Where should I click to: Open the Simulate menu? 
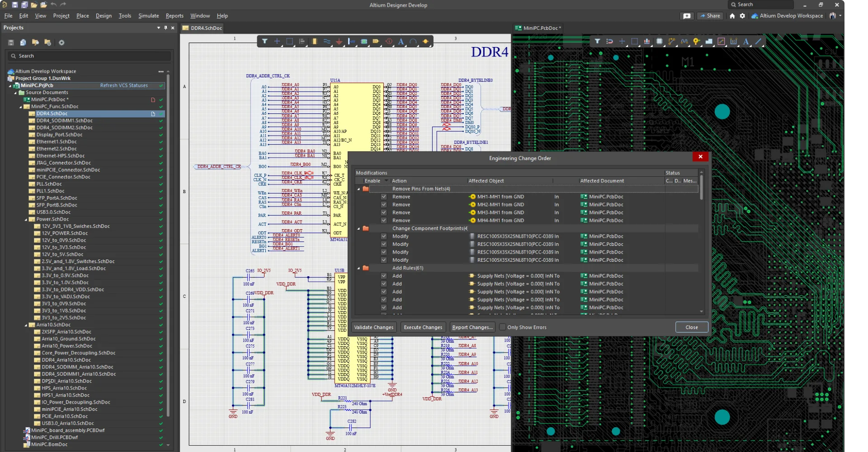click(149, 16)
